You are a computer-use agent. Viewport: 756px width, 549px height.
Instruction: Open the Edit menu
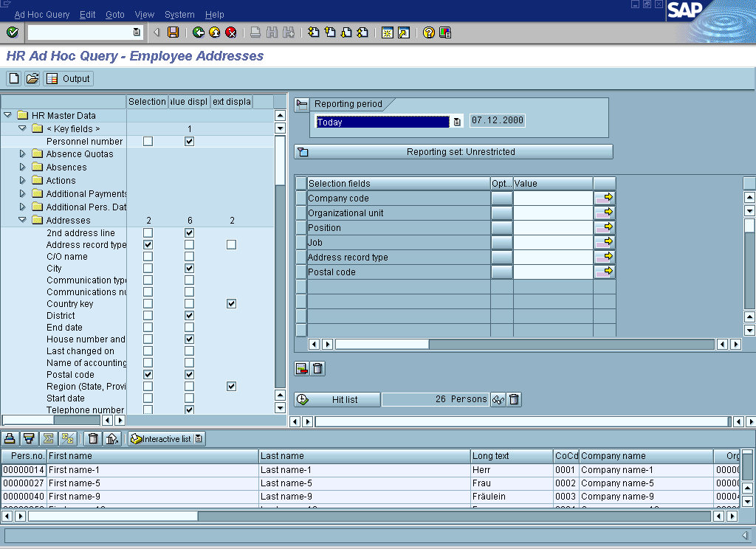tap(87, 15)
